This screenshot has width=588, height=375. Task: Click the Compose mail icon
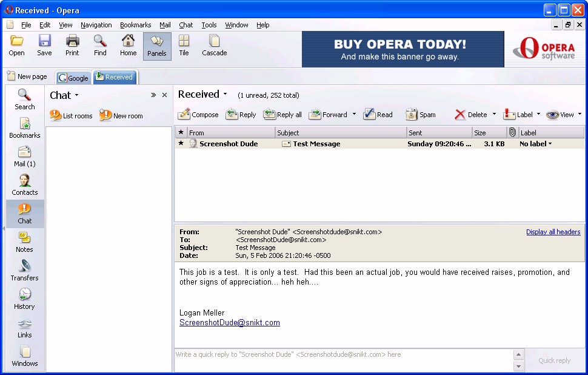(184, 114)
